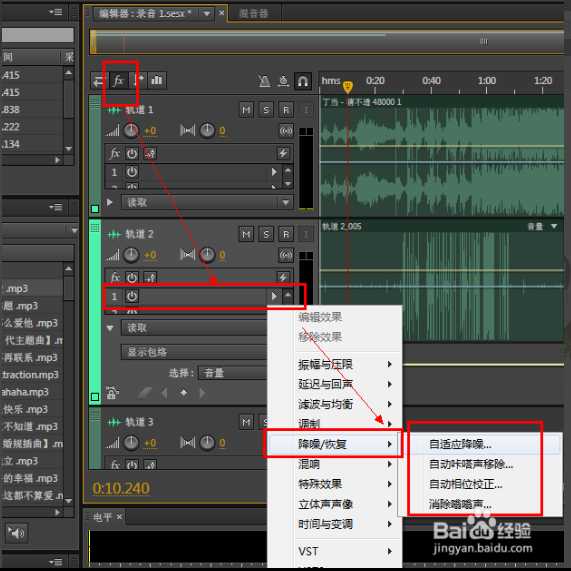Viewport: 571px width, 571px height.
Task: Toggle the snapping magnet icon
Action: [303, 81]
